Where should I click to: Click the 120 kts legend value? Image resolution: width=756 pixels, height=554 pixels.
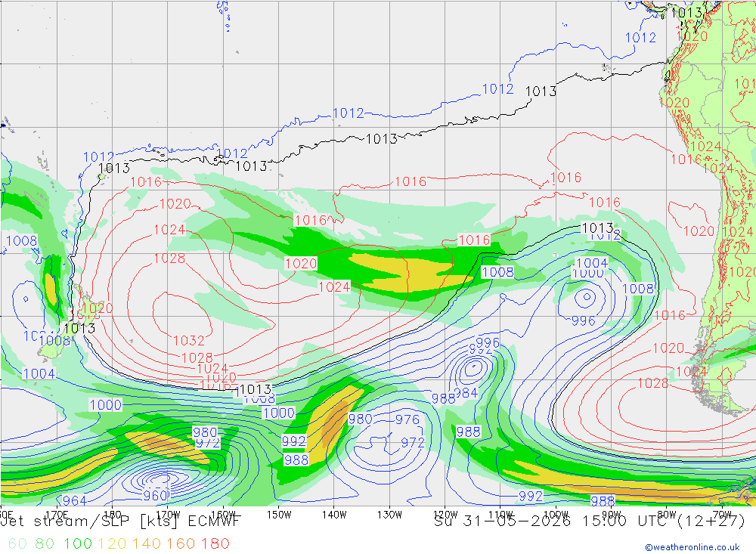coord(113,544)
